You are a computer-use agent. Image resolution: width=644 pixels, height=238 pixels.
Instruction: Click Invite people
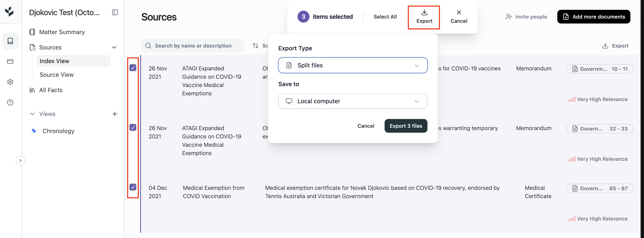coord(526,17)
